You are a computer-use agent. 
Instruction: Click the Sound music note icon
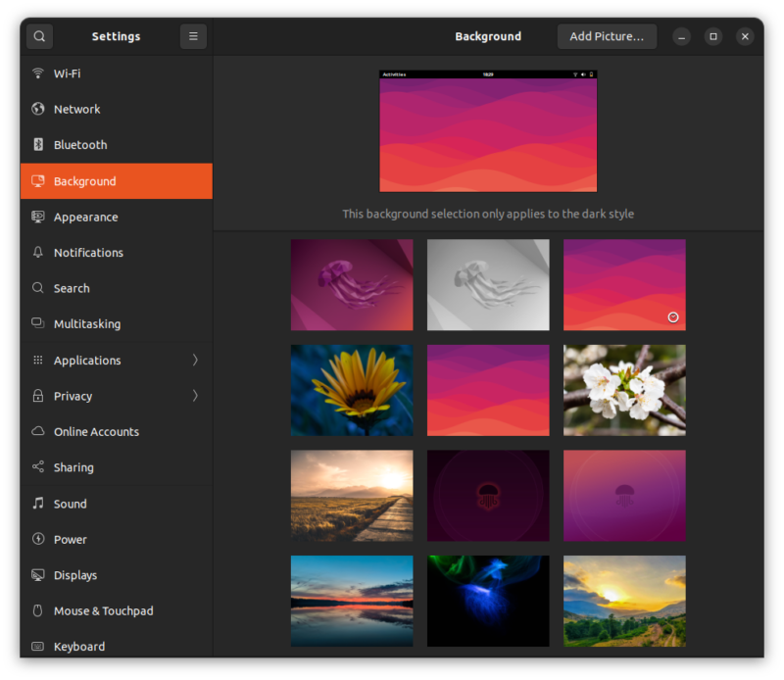38,503
